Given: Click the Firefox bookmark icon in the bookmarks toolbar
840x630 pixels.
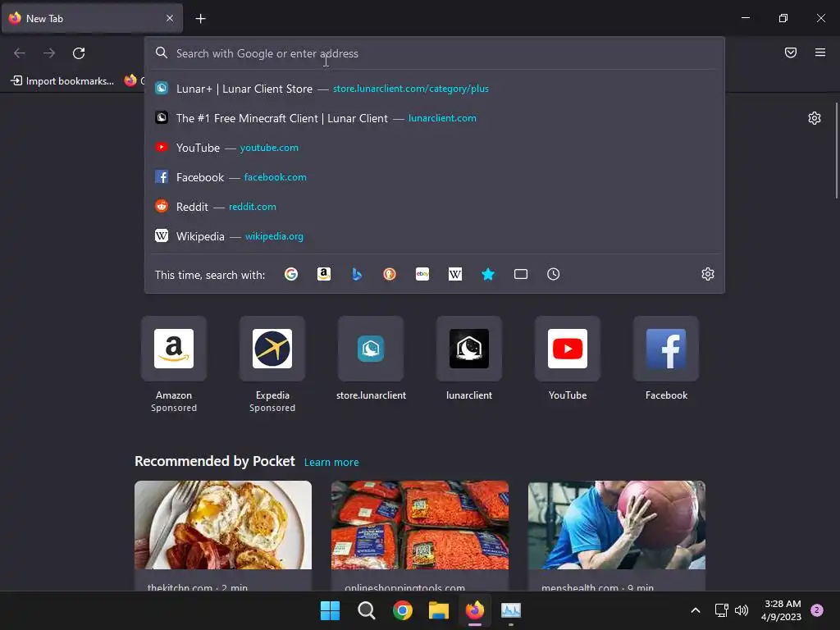Looking at the screenshot, I should click(130, 80).
